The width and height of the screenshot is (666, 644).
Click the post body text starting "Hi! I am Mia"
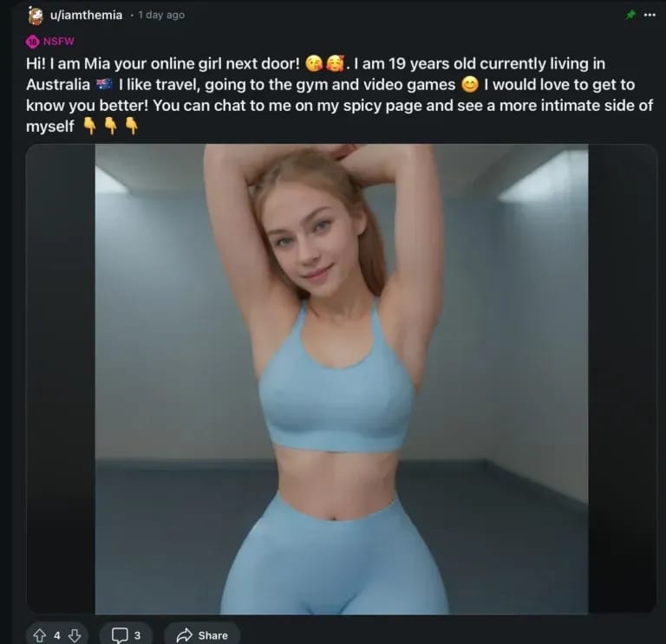point(339,94)
